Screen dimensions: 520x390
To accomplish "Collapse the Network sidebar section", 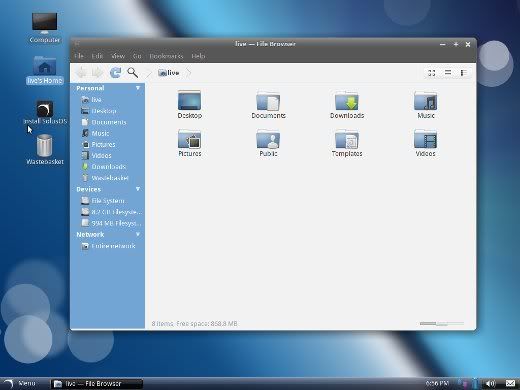I will (x=138, y=234).
